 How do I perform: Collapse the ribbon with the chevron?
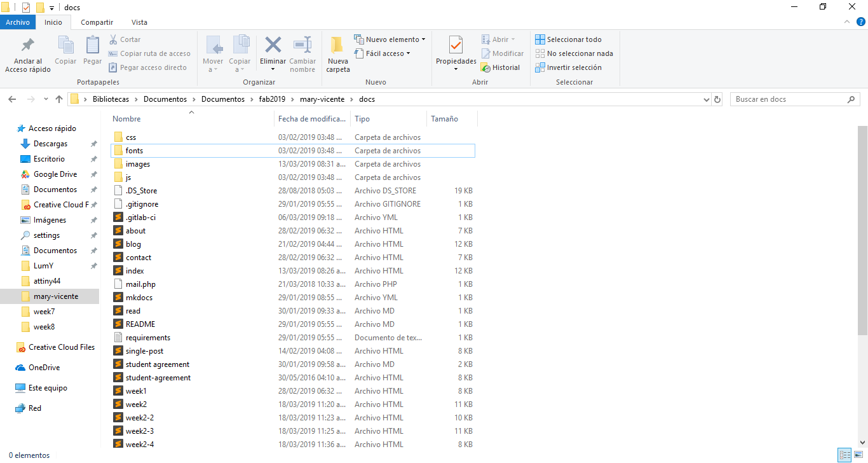(x=848, y=22)
